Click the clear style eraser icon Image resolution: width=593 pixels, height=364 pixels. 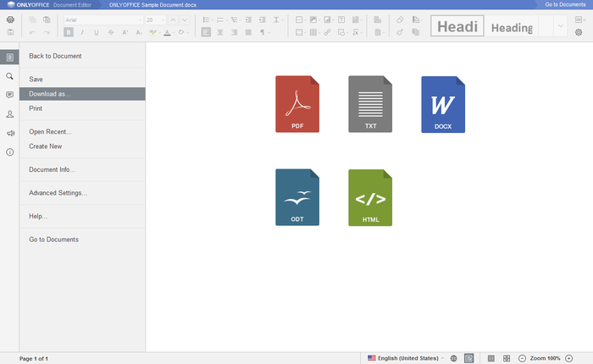pyautogui.click(x=400, y=19)
